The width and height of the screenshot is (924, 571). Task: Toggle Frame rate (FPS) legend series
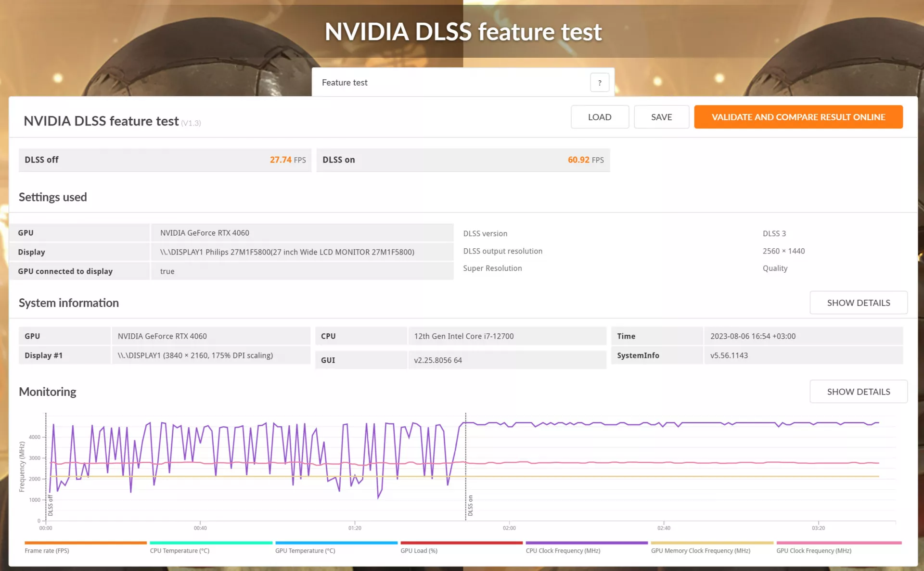coord(47,551)
